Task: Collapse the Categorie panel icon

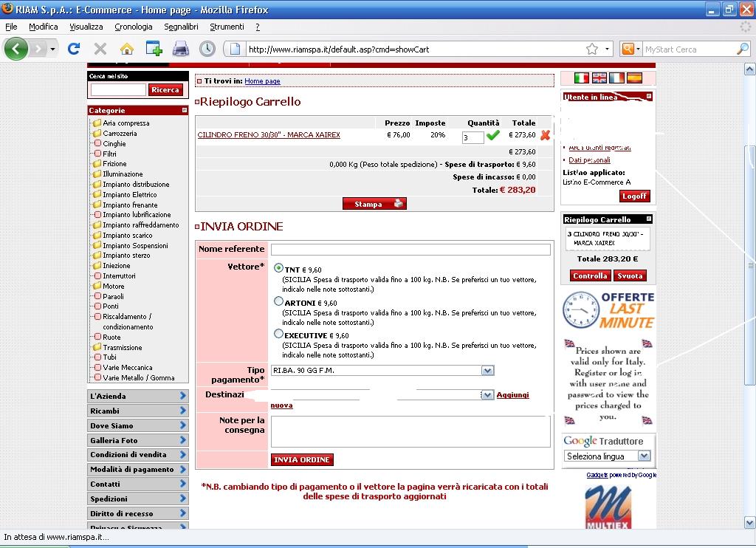Action: (184, 111)
